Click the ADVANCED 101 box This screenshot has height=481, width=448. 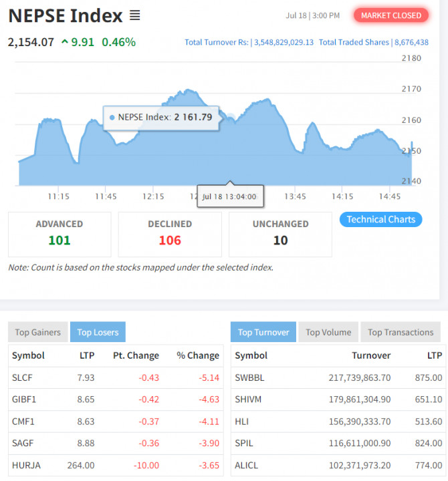pos(60,234)
